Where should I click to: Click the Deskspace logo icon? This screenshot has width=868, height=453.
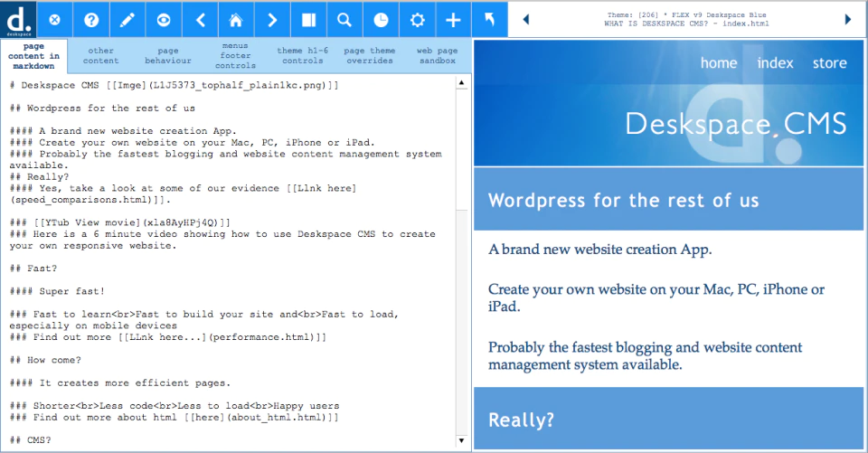pos(18,19)
